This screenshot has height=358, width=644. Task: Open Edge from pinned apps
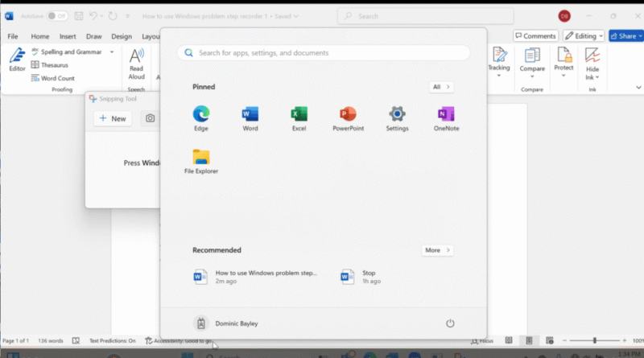(200, 118)
